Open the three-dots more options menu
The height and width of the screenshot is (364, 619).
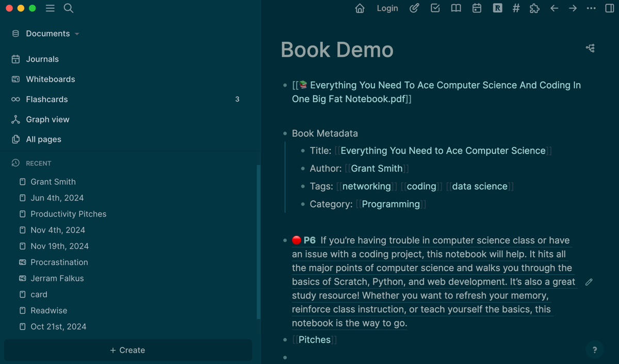tap(591, 8)
